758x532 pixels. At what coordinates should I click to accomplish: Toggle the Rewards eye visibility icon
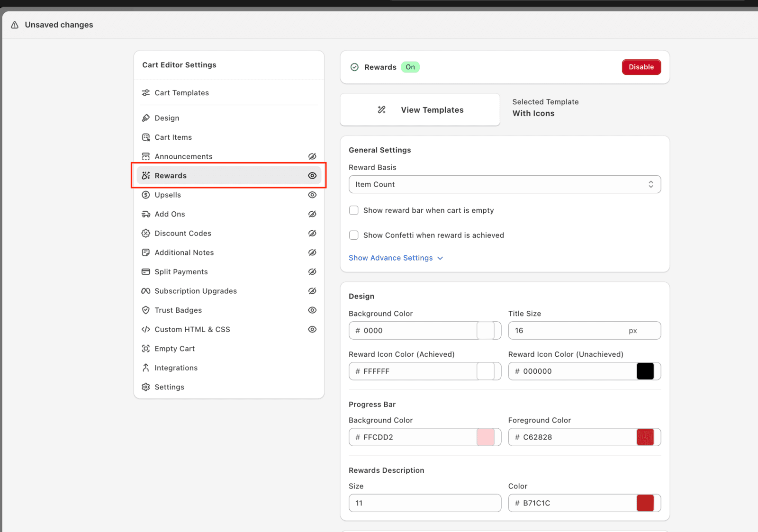point(312,176)
